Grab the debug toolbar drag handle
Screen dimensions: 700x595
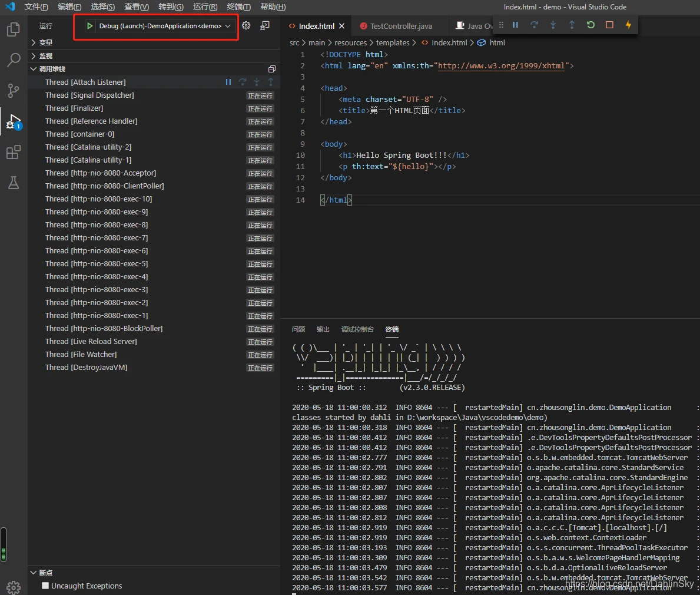(x=502, y=25)
